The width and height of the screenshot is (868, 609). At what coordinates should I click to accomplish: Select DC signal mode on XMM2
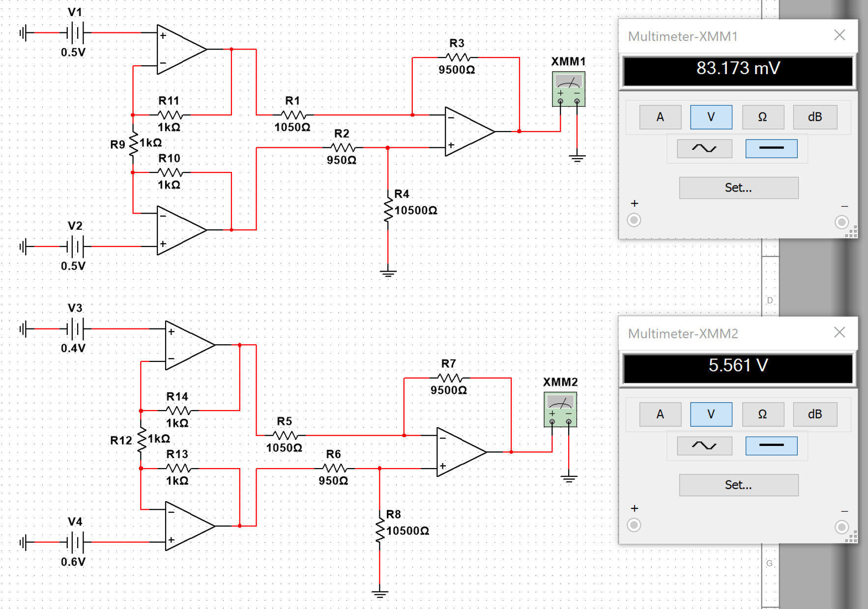pyautogui.click(x=771, y=445)
